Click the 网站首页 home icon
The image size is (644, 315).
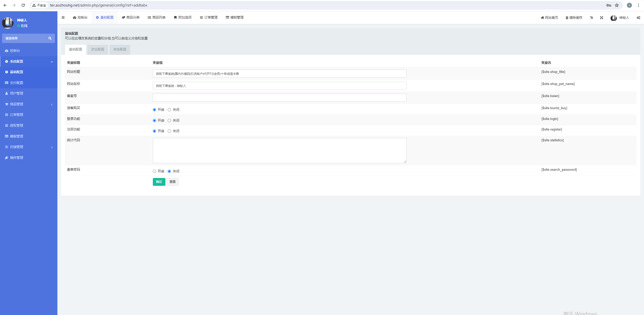tap(542, 18)
